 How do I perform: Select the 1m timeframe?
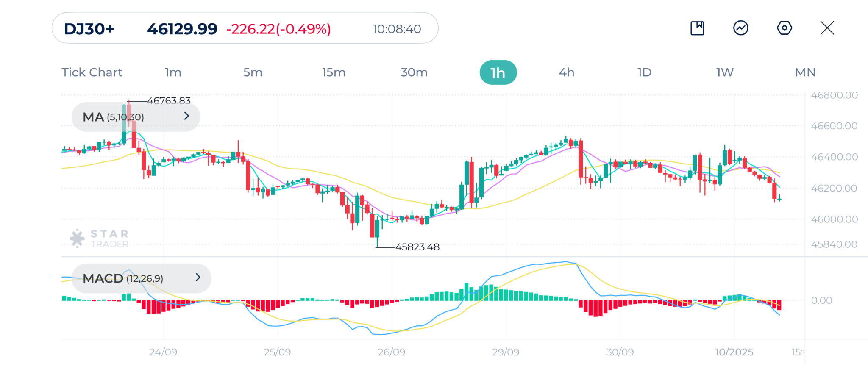point(173,72)
